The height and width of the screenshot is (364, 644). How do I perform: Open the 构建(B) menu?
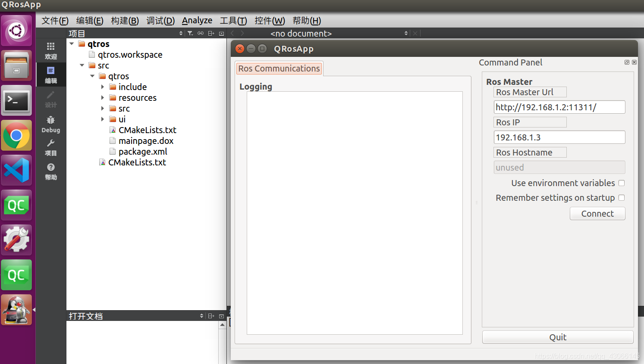[125, 20]
